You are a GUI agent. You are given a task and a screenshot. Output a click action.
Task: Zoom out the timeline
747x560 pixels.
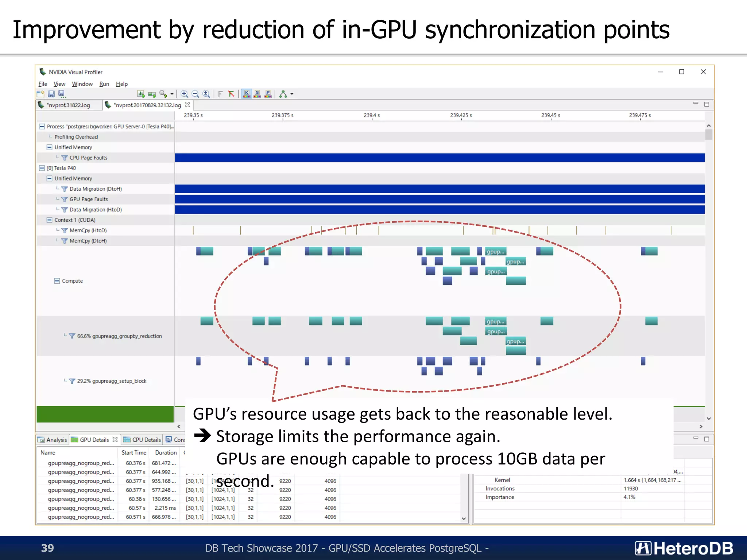click(x=196, y=94)
